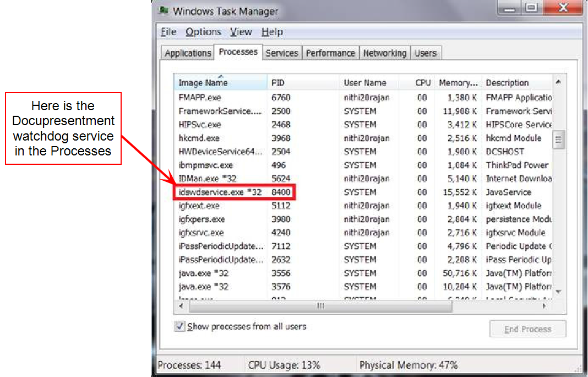Image resolution: width=588 pixels, height=377 pixels.
Task: Click the End Process button
Action: coord(527,328)
